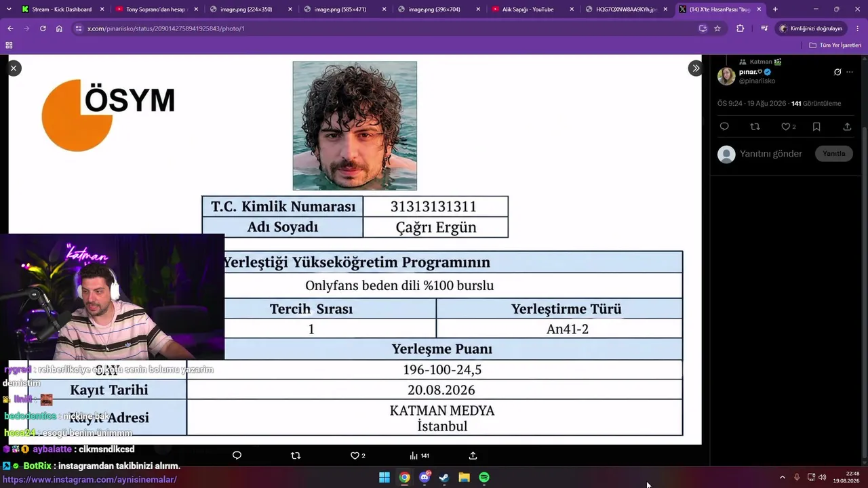Screen dimensions: 868x488
Task: Open the browser home page
Action: pyautogui.click(x=59, y=28)
